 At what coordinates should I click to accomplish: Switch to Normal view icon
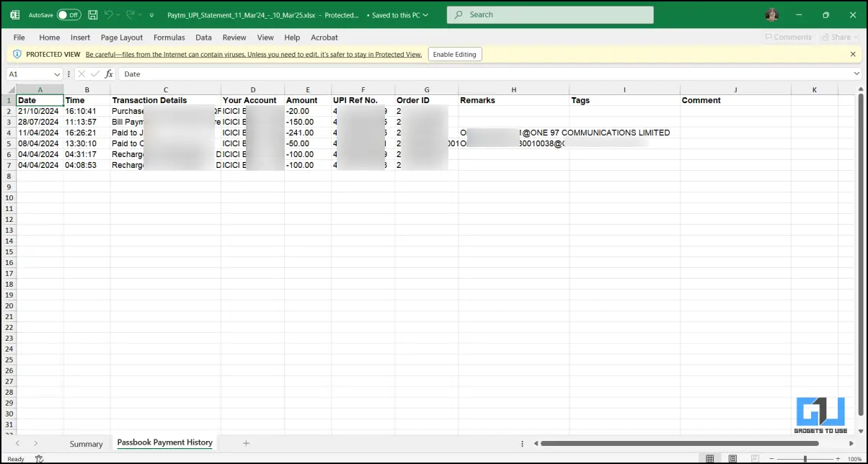pyautogui.click(x=710, y=458)
